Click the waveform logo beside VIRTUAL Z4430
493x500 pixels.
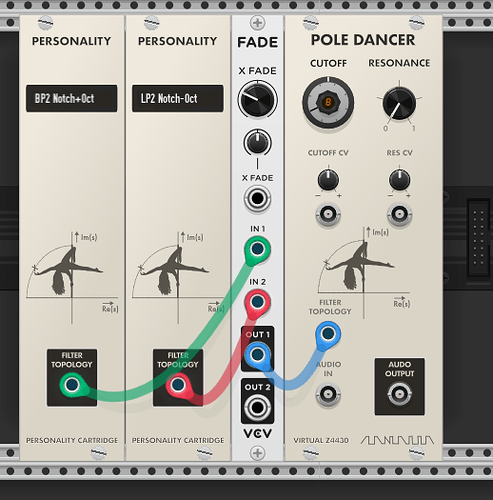click(397, 440)
